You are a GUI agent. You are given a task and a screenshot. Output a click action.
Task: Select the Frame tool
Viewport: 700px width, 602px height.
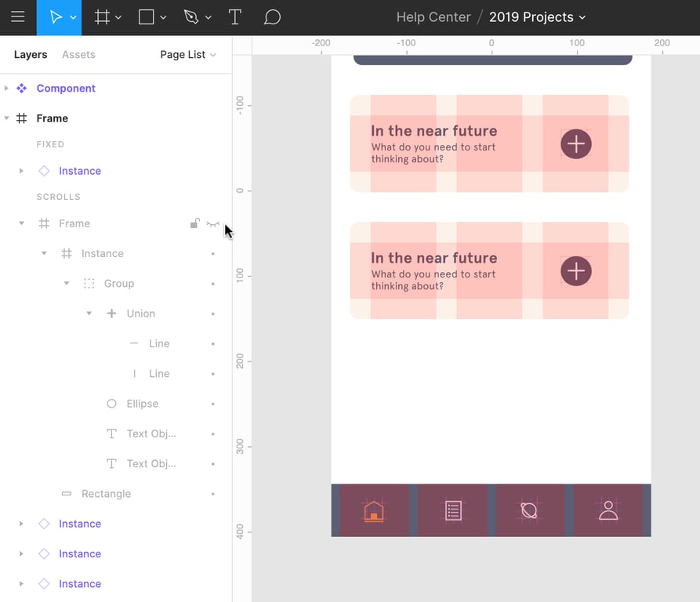tap(102, 17)
